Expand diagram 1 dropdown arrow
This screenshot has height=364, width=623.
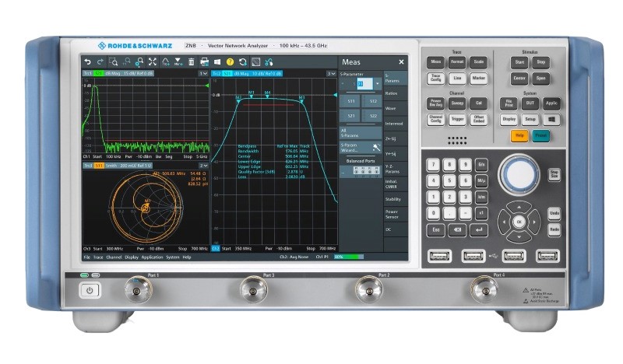tap(204, 73)
